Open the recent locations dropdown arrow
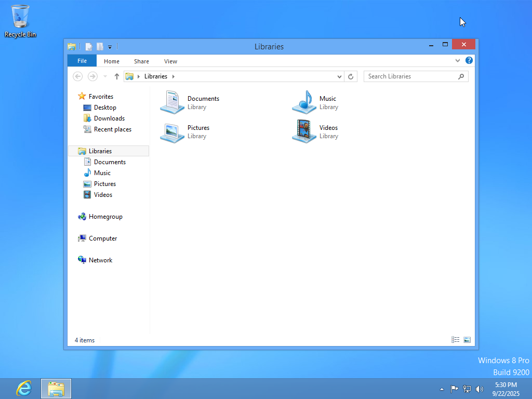Viewport: 532px width, 399px height. click(x=105, y=76)
